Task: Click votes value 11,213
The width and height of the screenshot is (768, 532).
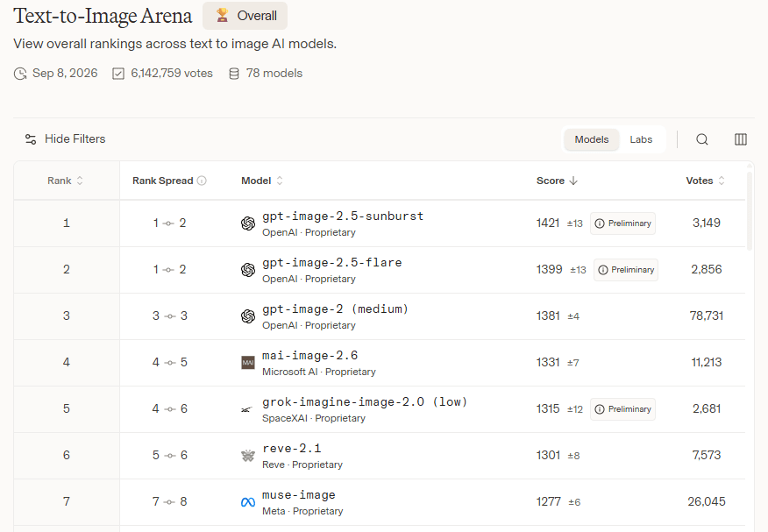Action: 707,362
